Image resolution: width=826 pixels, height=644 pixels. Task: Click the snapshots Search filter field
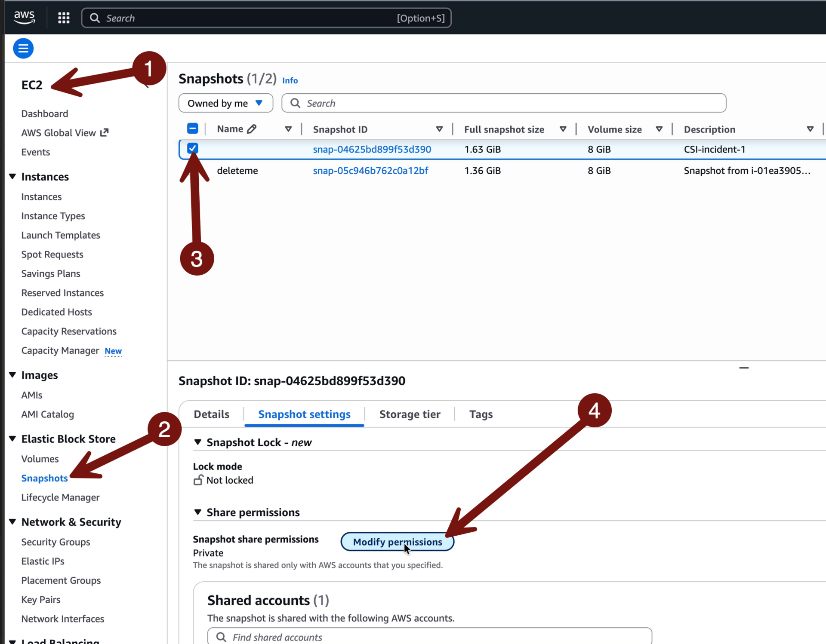(503, 103)
